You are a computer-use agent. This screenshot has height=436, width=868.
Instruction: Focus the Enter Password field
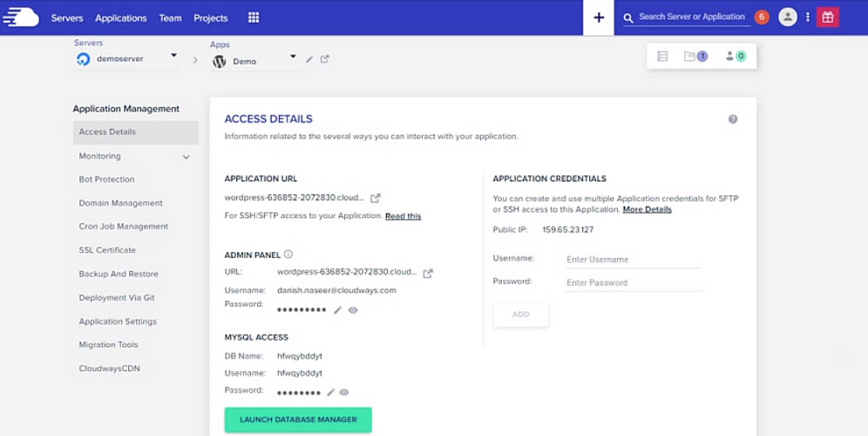(x=633, y=283)
